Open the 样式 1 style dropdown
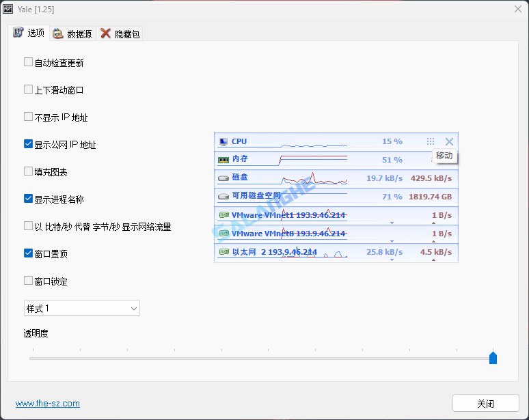The height and width of the screenshot is (420, 529). (82, 308)
